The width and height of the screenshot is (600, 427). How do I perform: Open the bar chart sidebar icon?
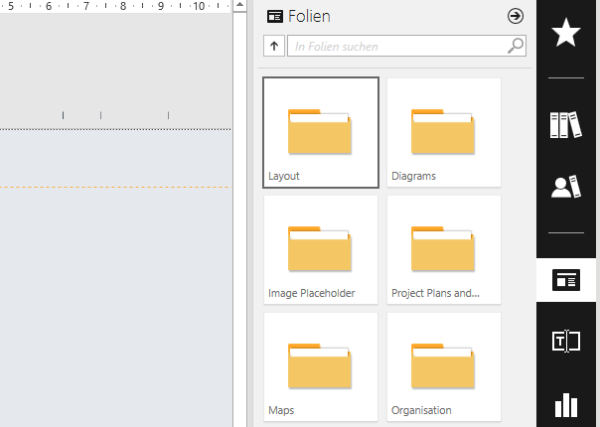coord(566,404)
